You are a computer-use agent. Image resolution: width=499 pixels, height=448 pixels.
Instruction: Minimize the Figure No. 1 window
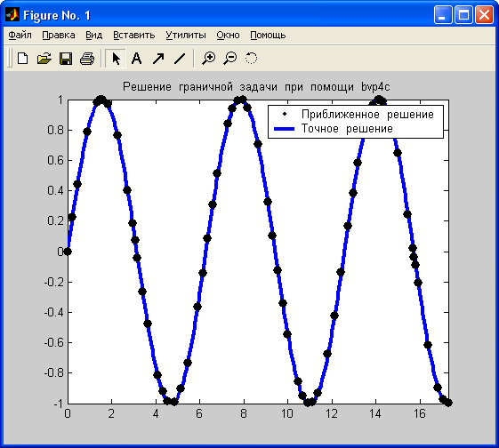tap(443, 15)
